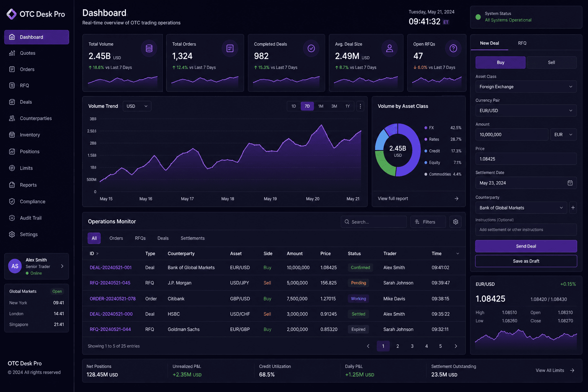588x392 pixels.
Task: Click the Open RFQs question mark icon
Action: [453, 49]
